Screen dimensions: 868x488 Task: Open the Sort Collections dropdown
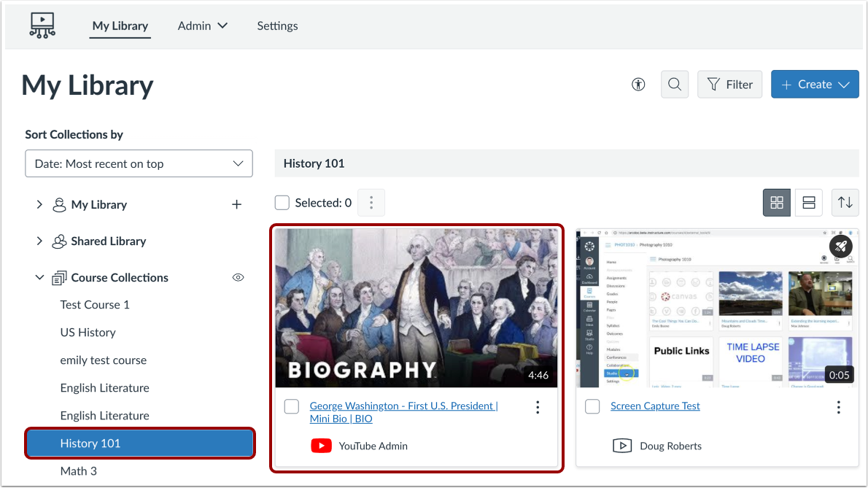point(139,163)
